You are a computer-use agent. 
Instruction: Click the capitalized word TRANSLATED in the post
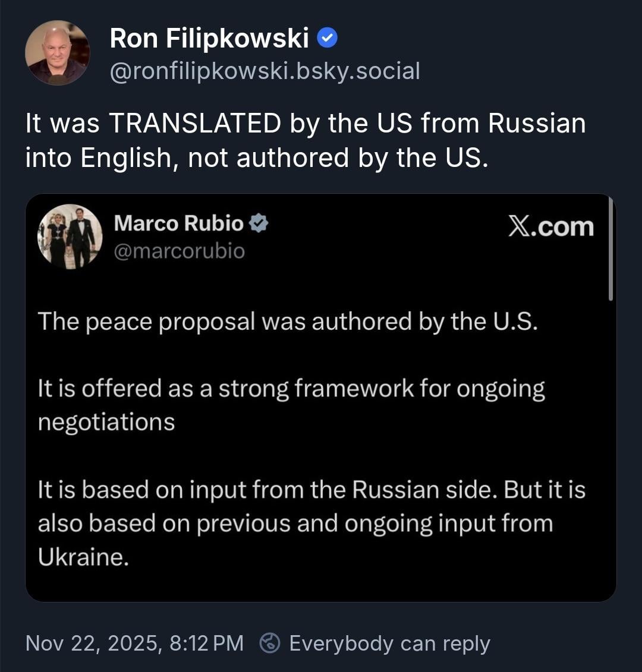194,124
